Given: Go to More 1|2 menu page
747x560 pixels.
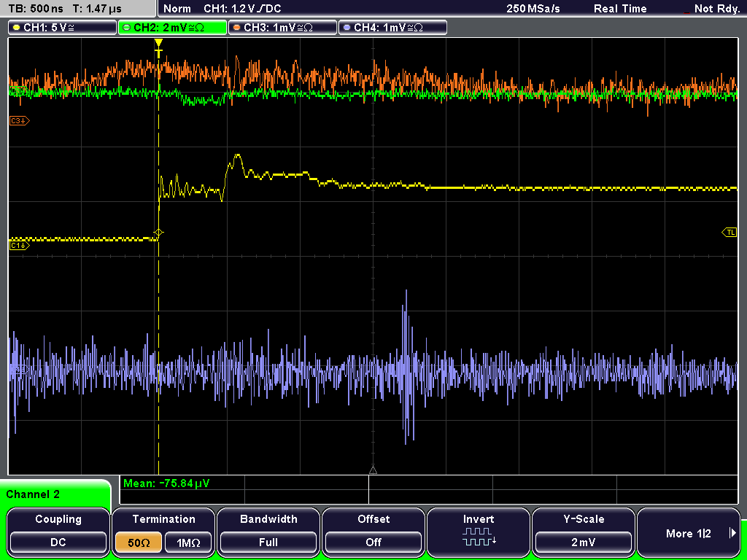Looking at the screenshot, I should (689, 532).
